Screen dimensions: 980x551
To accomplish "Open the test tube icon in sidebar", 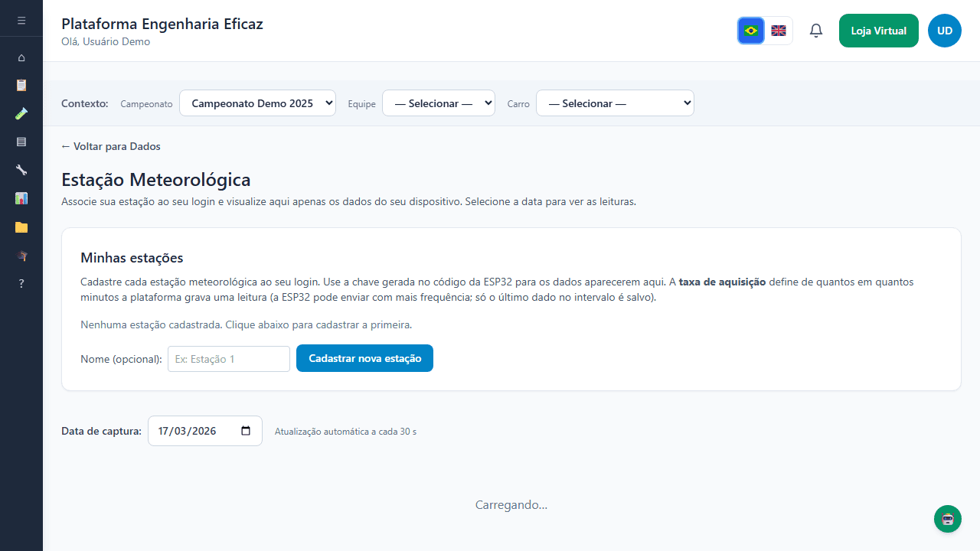I will tap(21, 113).
